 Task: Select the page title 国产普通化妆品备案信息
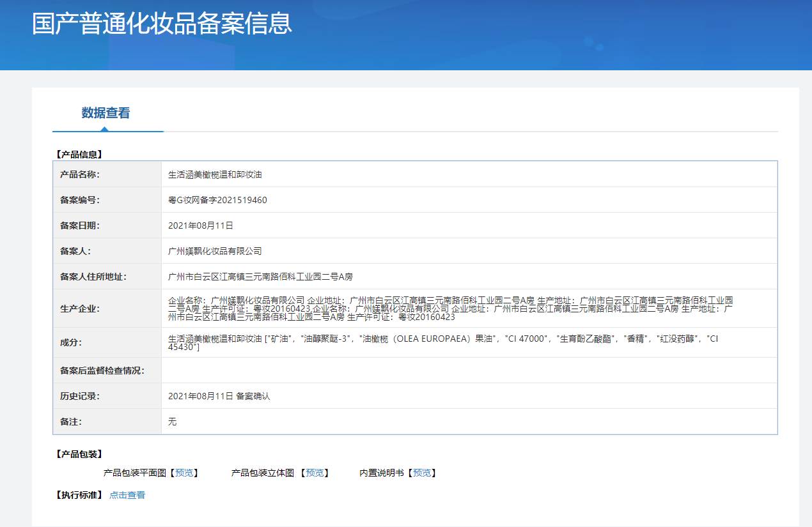(x=162, y=23)
